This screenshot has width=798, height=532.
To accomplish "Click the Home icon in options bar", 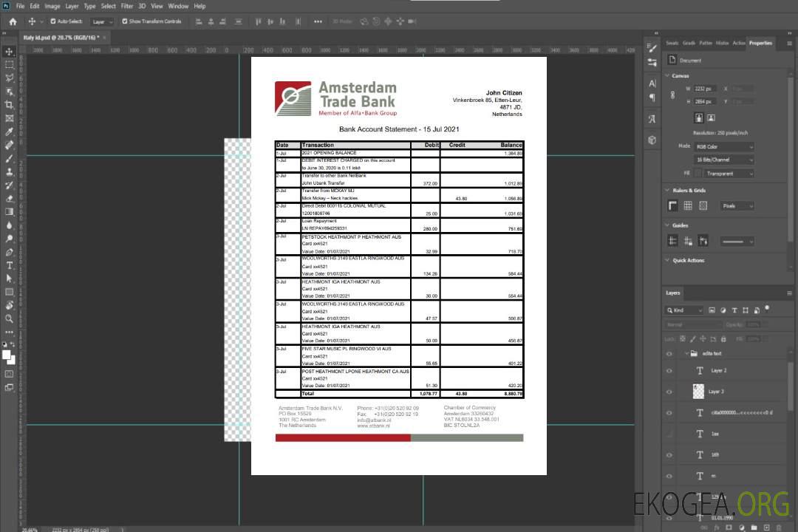I will click(13, 21).
